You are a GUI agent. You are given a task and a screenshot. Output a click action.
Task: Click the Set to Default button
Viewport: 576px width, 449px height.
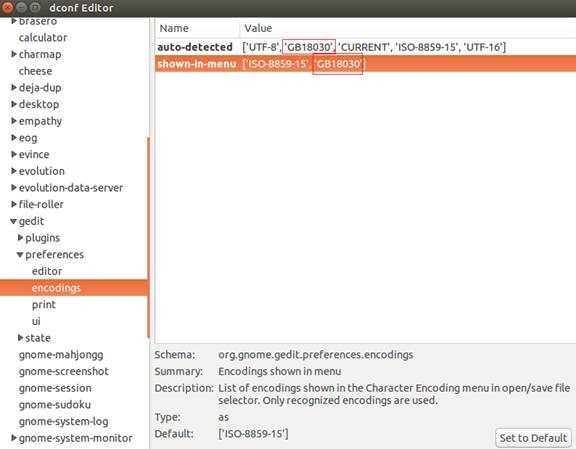coord(533,438)
